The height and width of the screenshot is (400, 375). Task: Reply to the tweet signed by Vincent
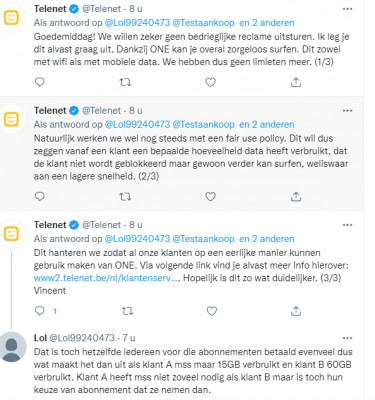tap(40, 311)
